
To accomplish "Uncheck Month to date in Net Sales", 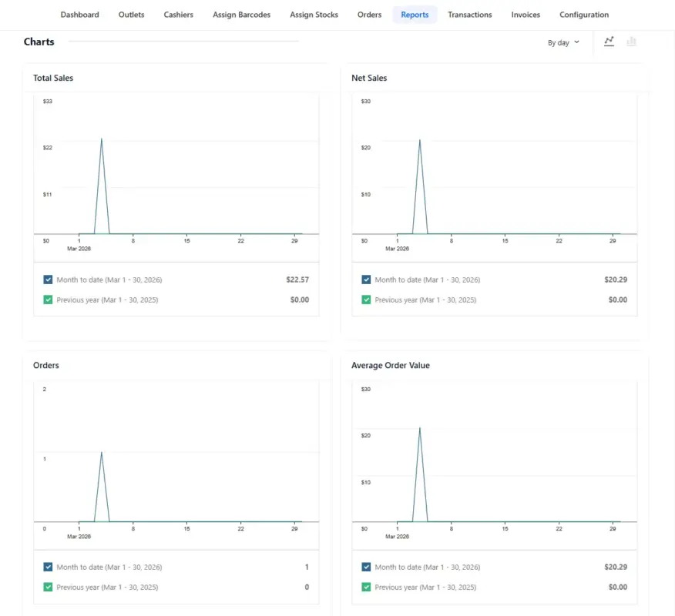I will [366, 280].
